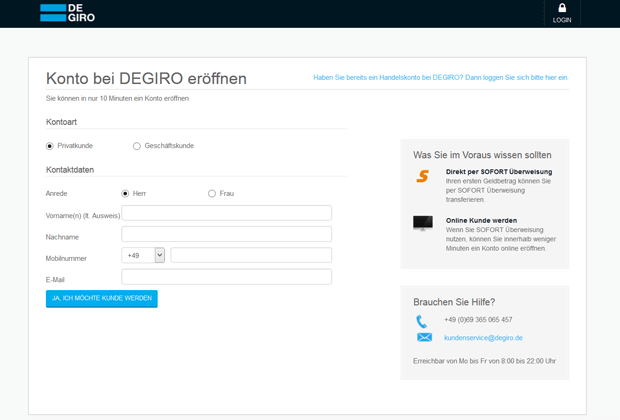Click the 'Ja, ich möchte Kunde werden' button
Image resolution: width=620 pixels, height=420 pixels.
click(102, 299)
